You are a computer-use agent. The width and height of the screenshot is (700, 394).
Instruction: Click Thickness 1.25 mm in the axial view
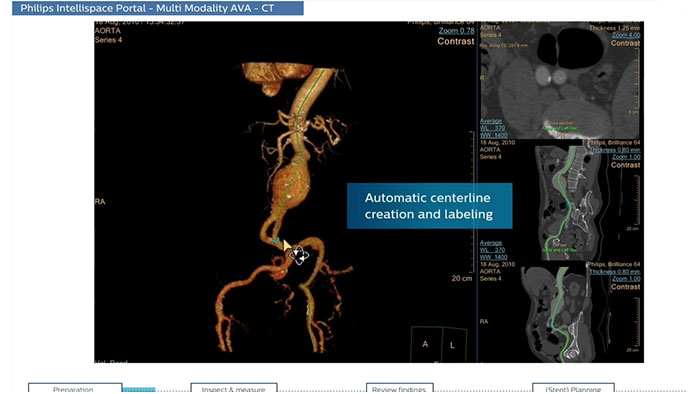point(615,28)
